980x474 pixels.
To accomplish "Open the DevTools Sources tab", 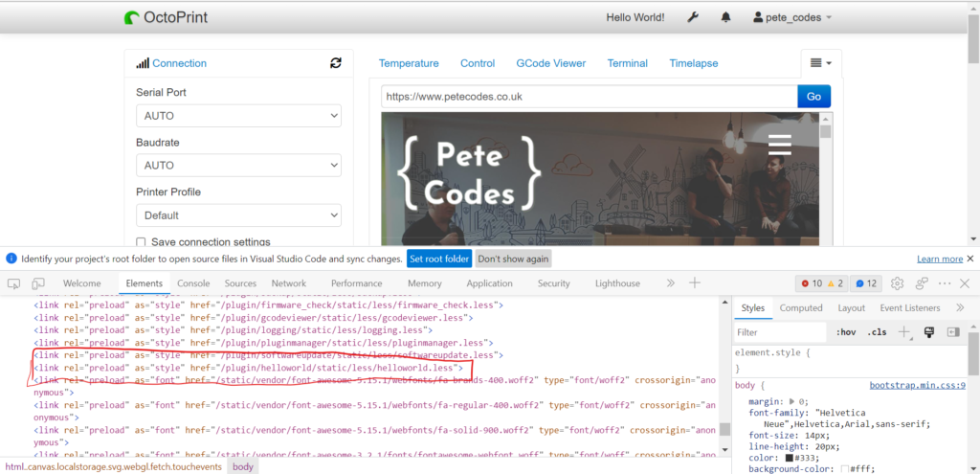I will pos(240,283).
